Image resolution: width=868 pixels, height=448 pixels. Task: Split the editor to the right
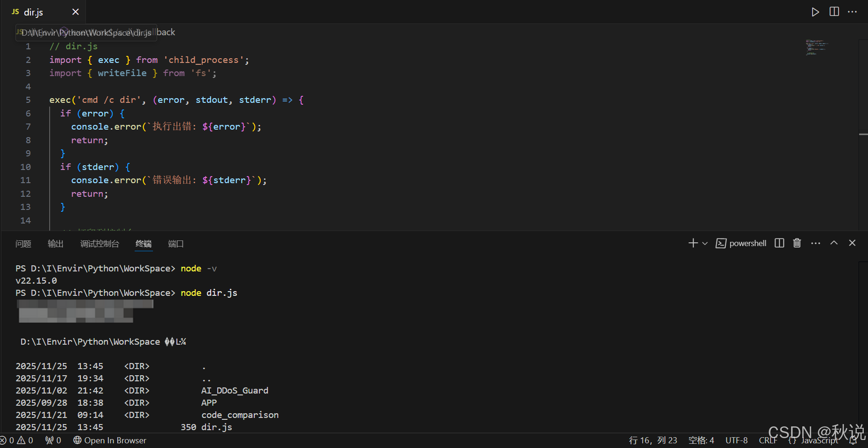pos(834,12)
